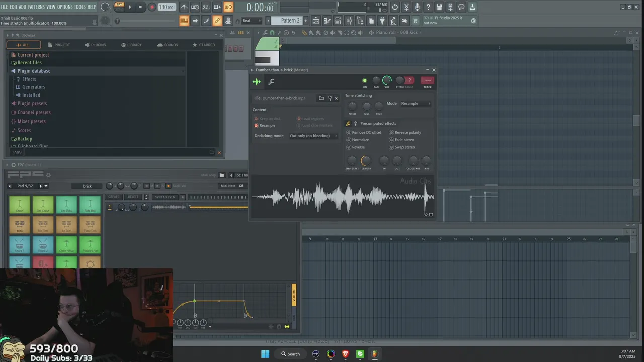The height and width of the screenshot is (362, 644).
Task: Open the mixer view icon
Action: [349, 21]
